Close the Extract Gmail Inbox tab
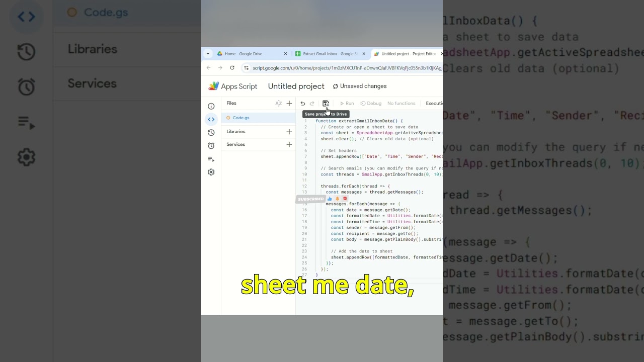The height and width of the screenshot is (362, 644). tap(364, 54)
